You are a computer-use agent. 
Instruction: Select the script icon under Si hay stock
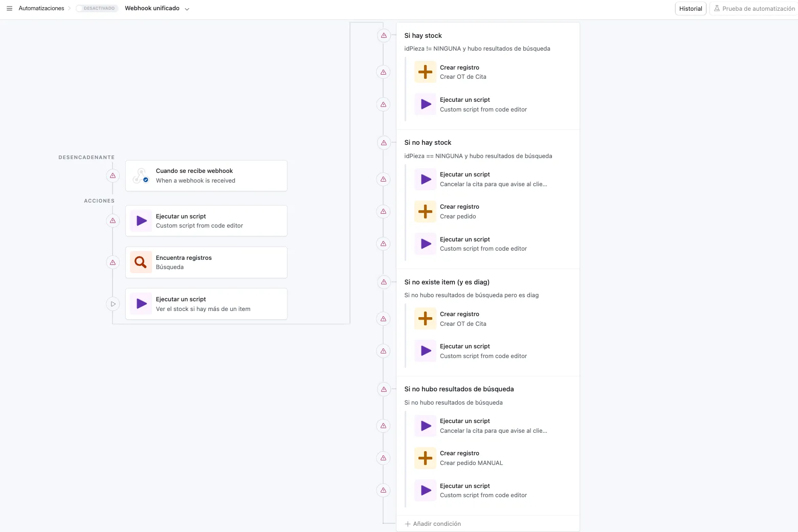[x=425, y=104]
